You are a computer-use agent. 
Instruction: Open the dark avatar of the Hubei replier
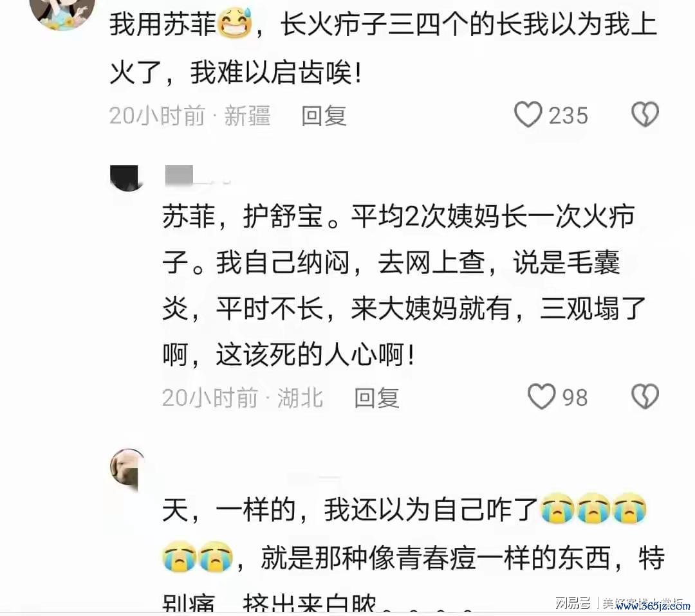pyautogui.click(x=124, y=177)
